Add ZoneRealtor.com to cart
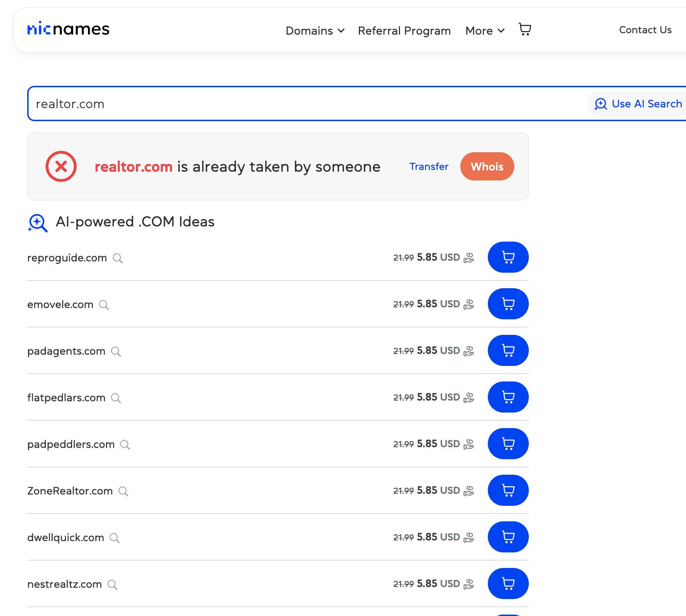The width and height of the screenshot is (686, 616). 508,490
